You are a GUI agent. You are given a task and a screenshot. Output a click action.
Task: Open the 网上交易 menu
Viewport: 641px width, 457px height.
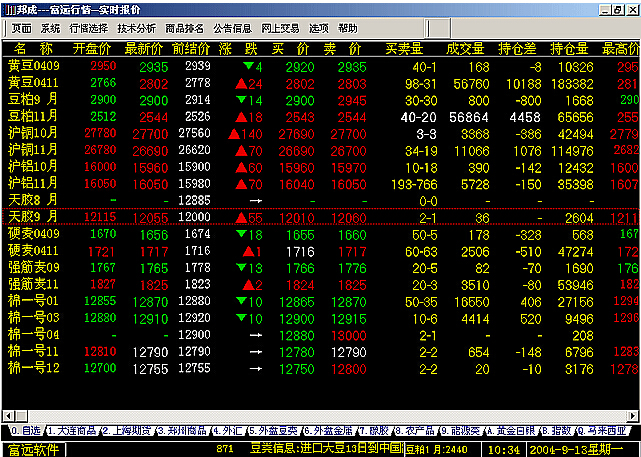(280, 28)
